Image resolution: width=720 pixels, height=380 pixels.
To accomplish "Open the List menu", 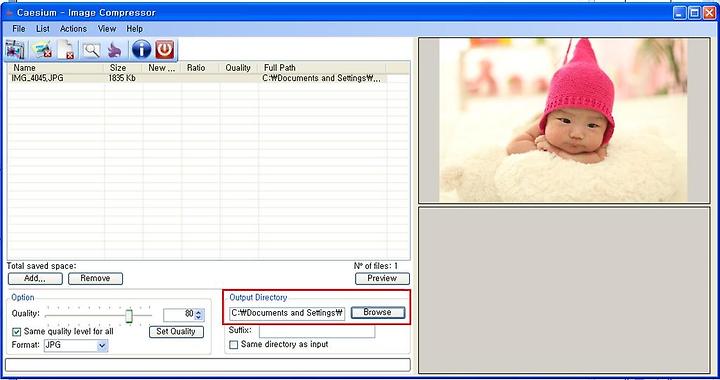I will 43,28.
